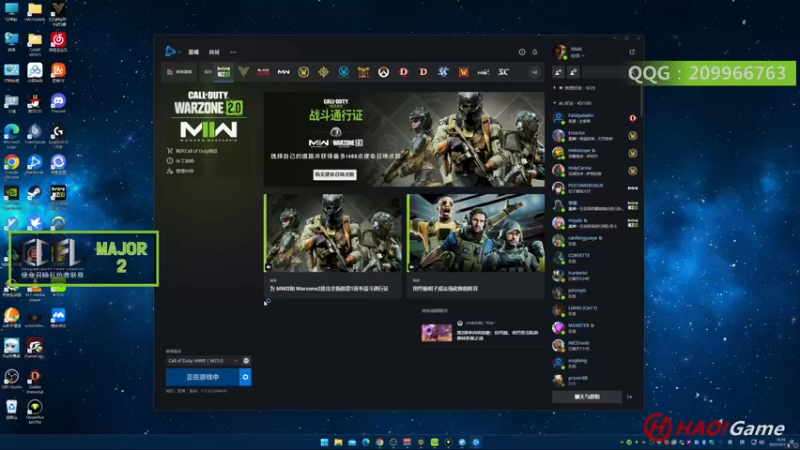Image resolution: width=800 pixels, height=450 pixels.
Task: Select the Overwatch icon
Action: pyautogui.click(x=384, y=72)
